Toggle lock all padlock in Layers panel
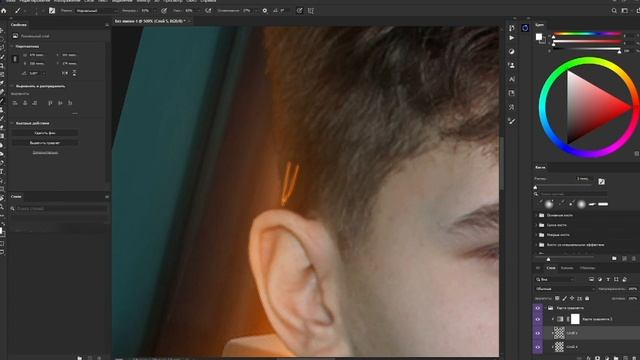The height and width of the screenshot is (360, 640). pos(587,298)
